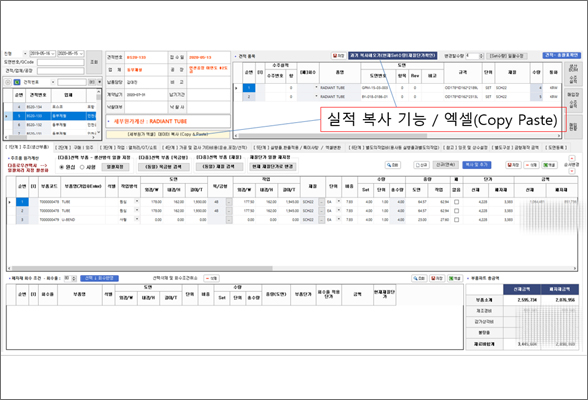The height and width of the screenshot is (400, 588).
Task: Open the progress status dropdown at top left
Action: click(x=25, y=54)
